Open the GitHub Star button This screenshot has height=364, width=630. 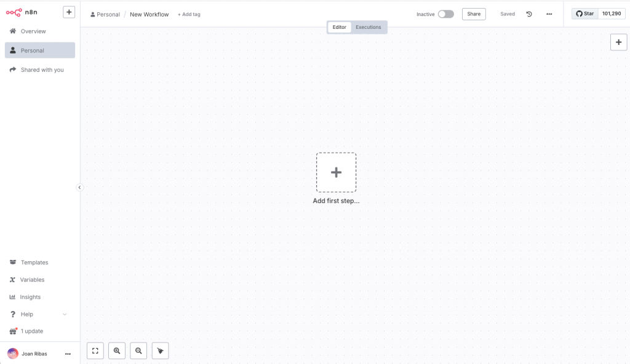585,14
